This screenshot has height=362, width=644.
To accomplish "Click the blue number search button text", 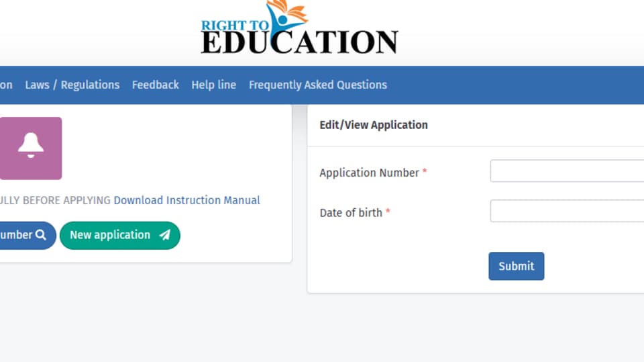I will coord(16,235).
